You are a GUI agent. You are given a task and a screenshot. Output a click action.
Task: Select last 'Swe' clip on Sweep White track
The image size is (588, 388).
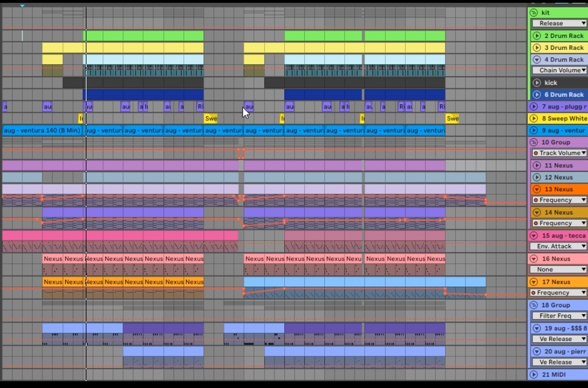tap(452, 118)
